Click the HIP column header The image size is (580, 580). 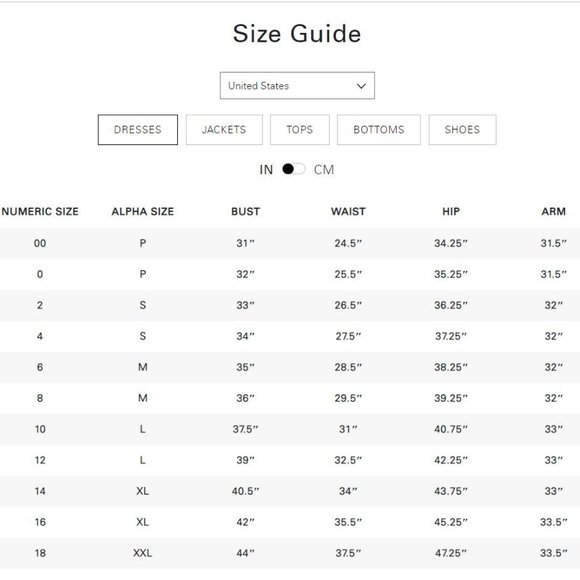pyautogui.click(x=451, y=212)
